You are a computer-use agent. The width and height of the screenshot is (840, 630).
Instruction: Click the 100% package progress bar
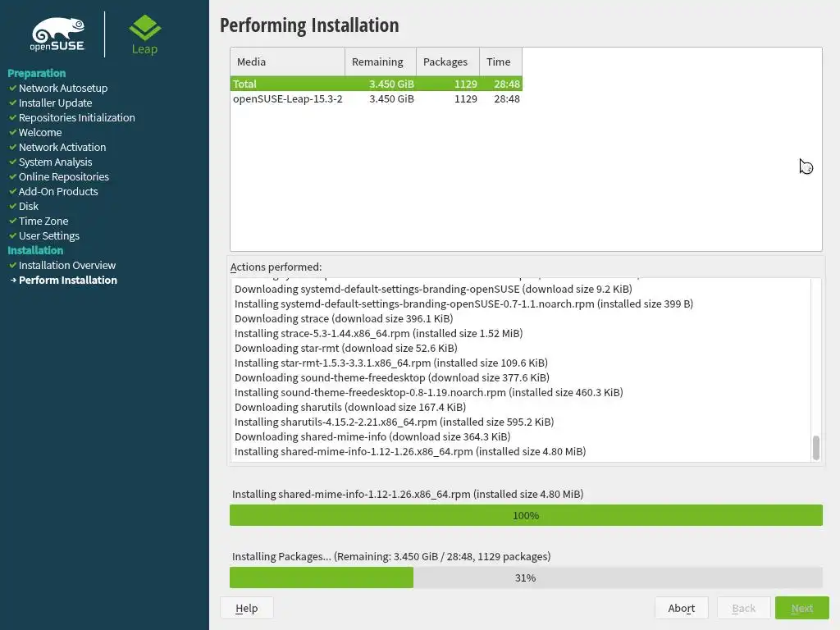click(x=526, y=515)
